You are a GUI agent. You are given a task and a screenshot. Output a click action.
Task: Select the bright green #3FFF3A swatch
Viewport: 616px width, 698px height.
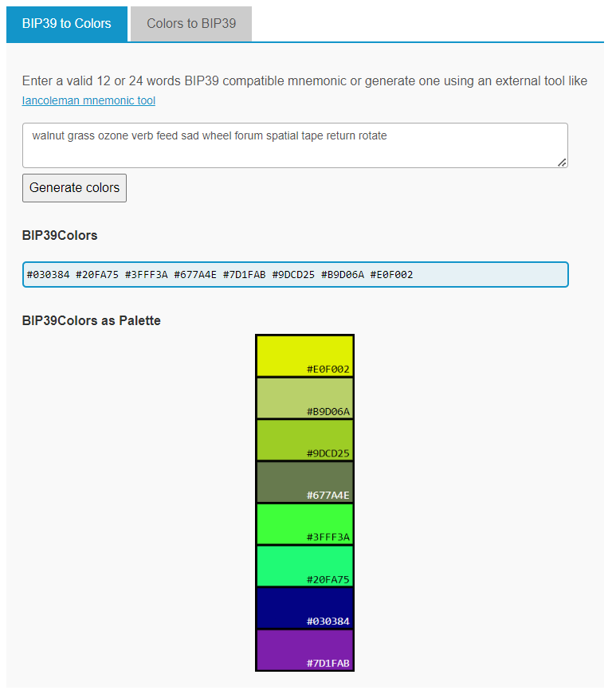click(x=304, y=523)
